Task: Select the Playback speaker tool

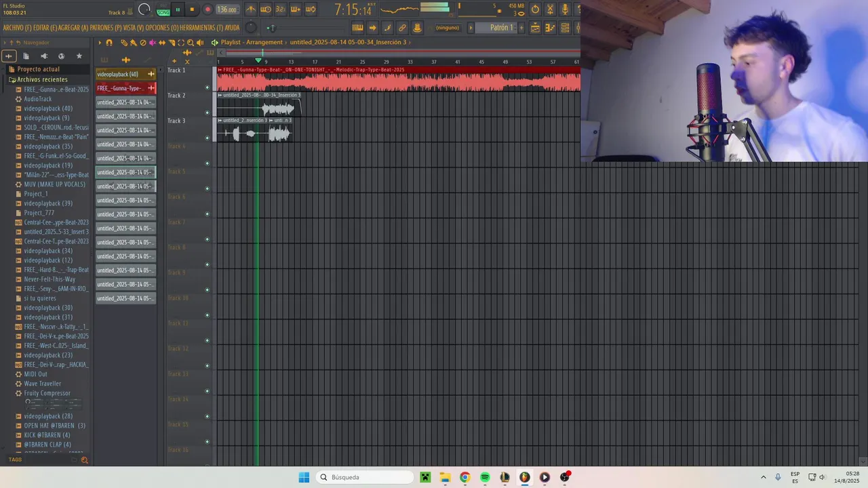Action: click(x=200, y=42)
